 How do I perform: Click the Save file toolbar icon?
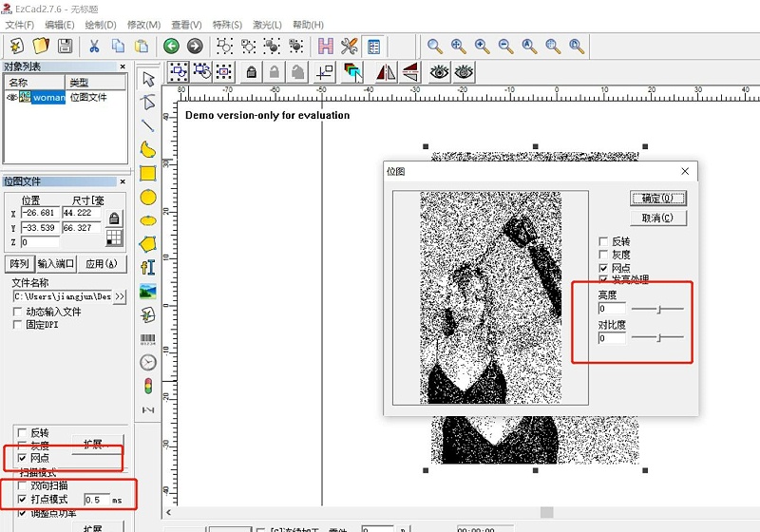click(x=65, y=46)
